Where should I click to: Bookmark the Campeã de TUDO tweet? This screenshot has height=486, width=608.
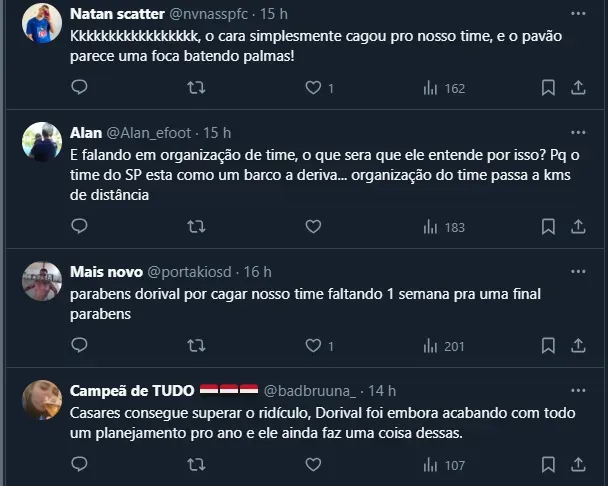(548, 465)
